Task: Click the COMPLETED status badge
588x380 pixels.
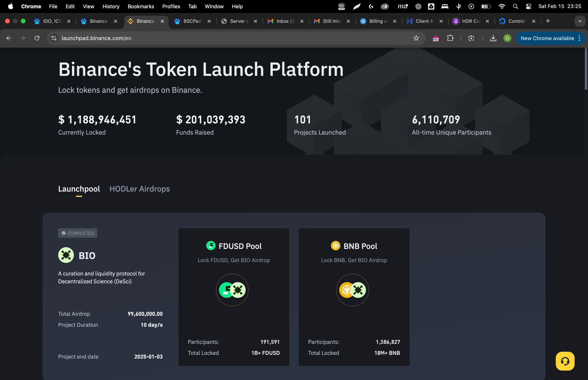Action: tap(78, 233)
